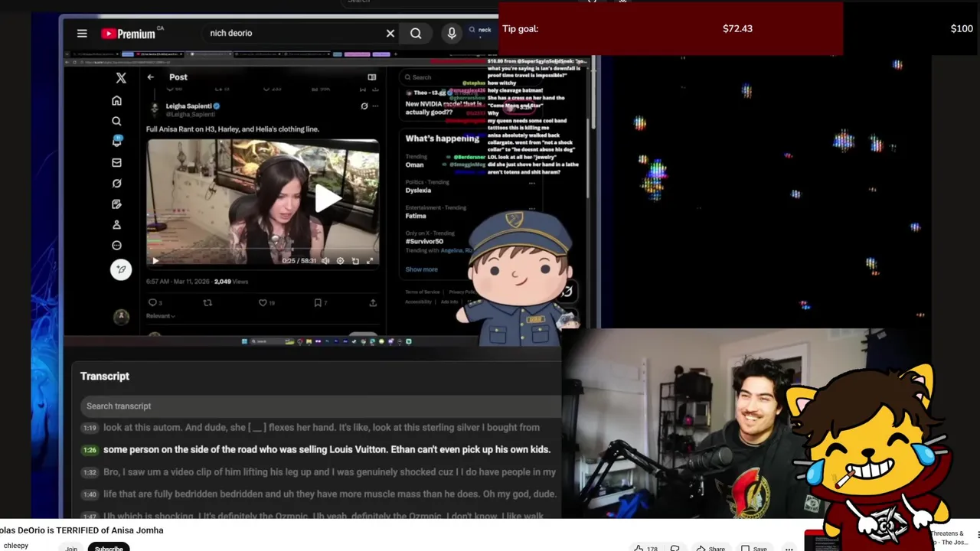
Task: Expand tweet video to fullscreen
Action: tap(370, 261)
